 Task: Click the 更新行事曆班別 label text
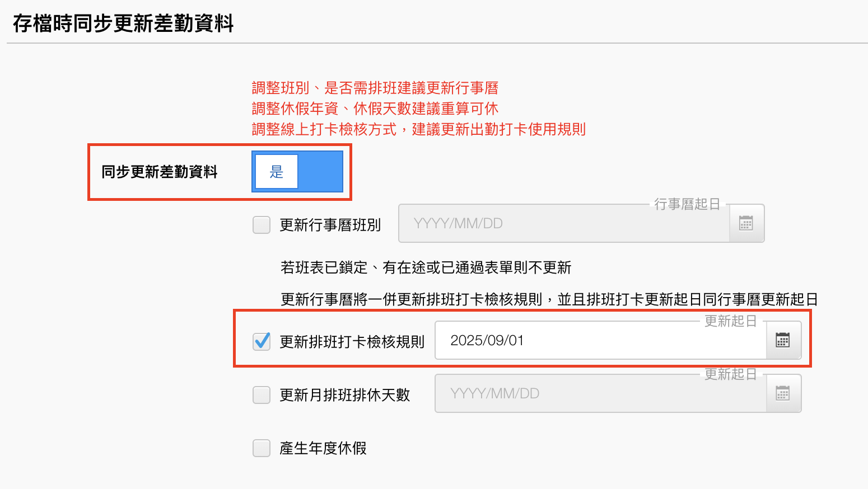point(330,225)
